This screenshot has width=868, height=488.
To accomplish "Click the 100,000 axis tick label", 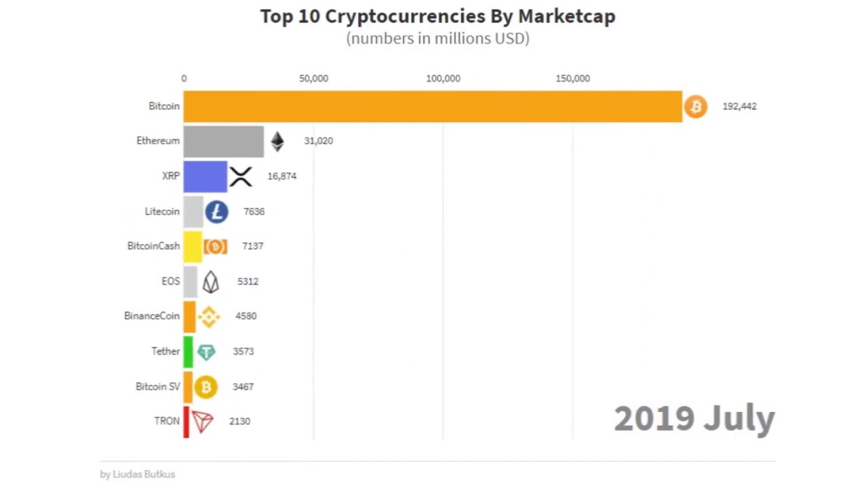I will click(x=443, y=79).
